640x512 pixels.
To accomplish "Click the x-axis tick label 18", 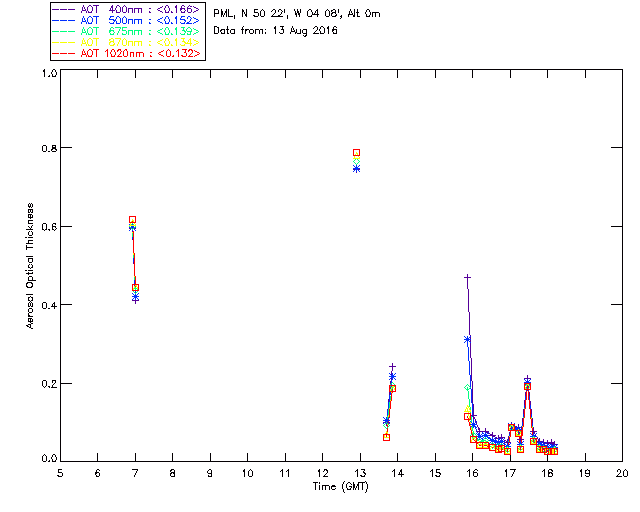I will 548,473.
